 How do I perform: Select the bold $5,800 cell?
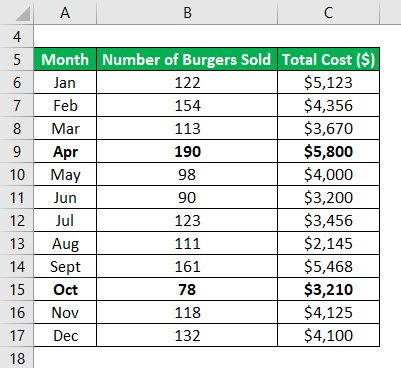(328, 151)
